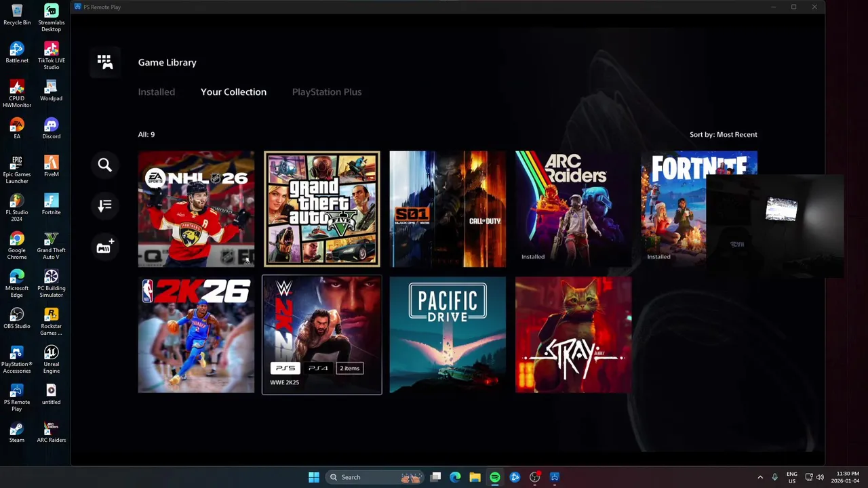Open the Fortnite game tile

pyautogui.click(x=699, y=209)
